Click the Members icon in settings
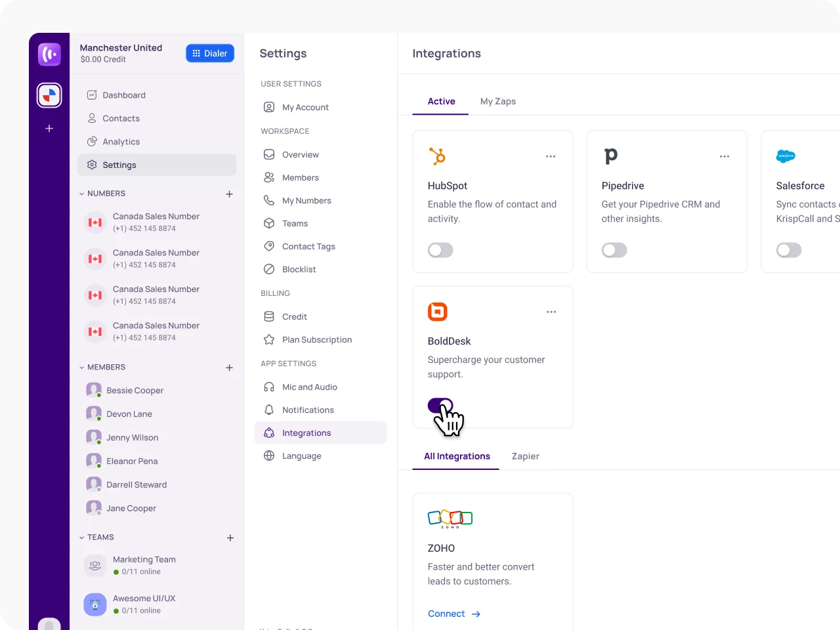840x630 pixels. pyautogui.click(x=269, y=178)
